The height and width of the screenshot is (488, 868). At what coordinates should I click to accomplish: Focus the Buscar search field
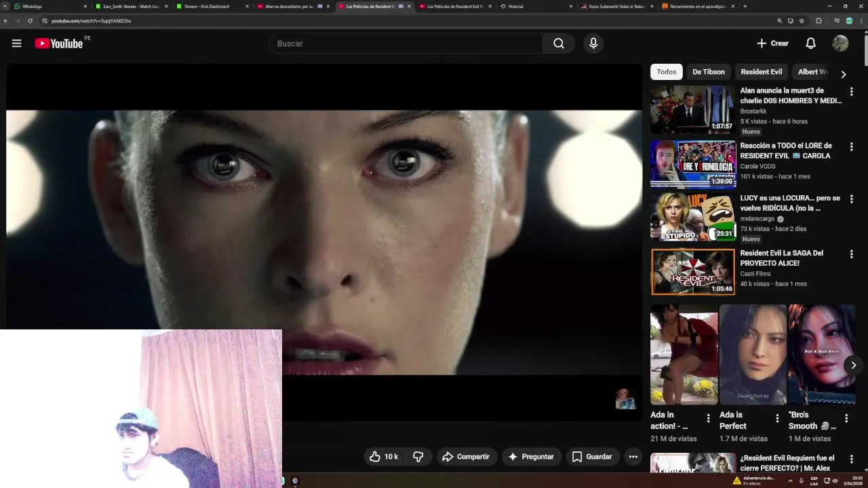point(406,43)
